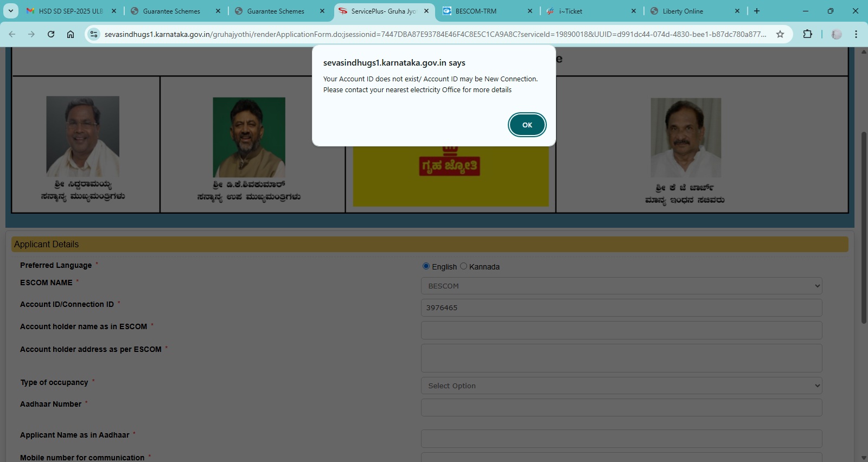This screenshot has width=868, height=462.
Task: Click the Siddaramaiah portrait photo
Action: pyautogui.click(x=82, y=136)
